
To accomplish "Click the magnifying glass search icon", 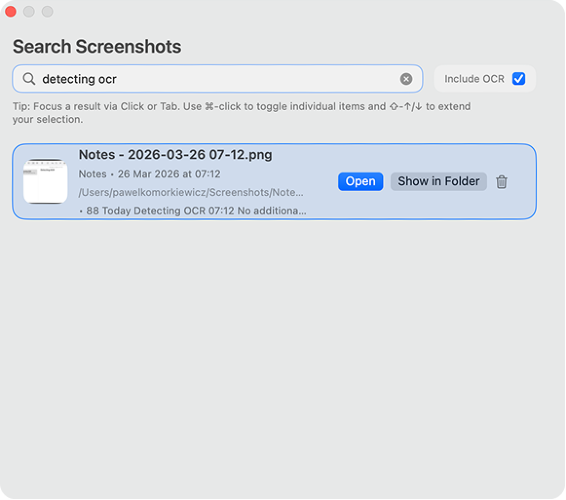I will click(29, 79).
